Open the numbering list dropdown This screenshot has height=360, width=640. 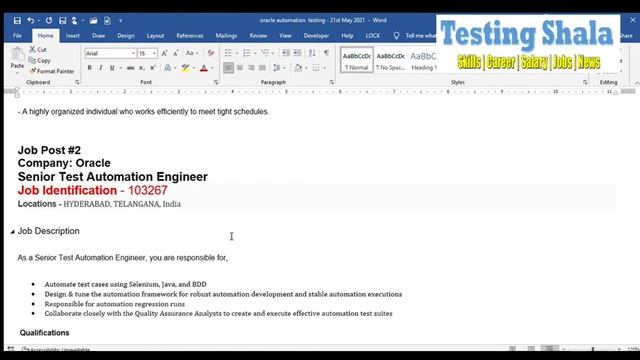point(255,53)
